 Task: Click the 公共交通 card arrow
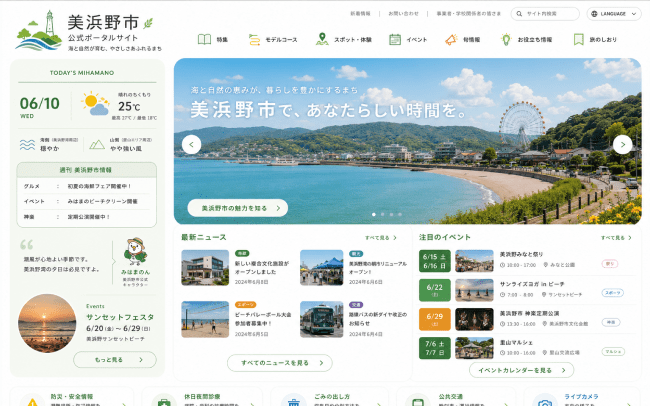(x=506, y=404)
